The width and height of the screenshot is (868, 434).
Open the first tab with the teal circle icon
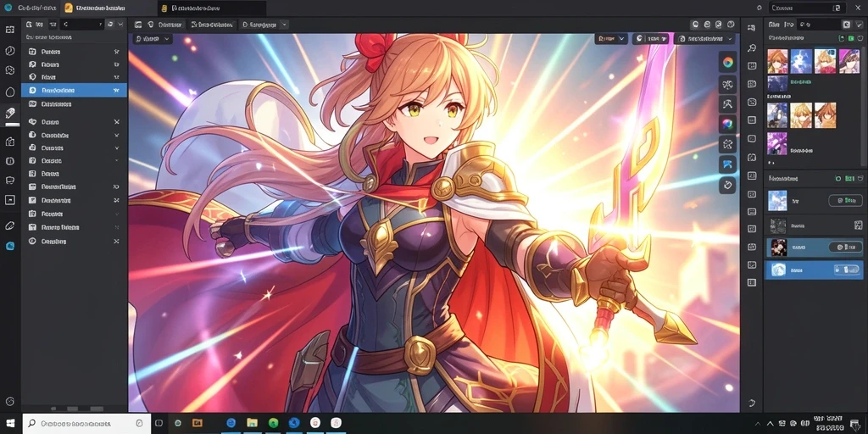(x=31, y=8)
